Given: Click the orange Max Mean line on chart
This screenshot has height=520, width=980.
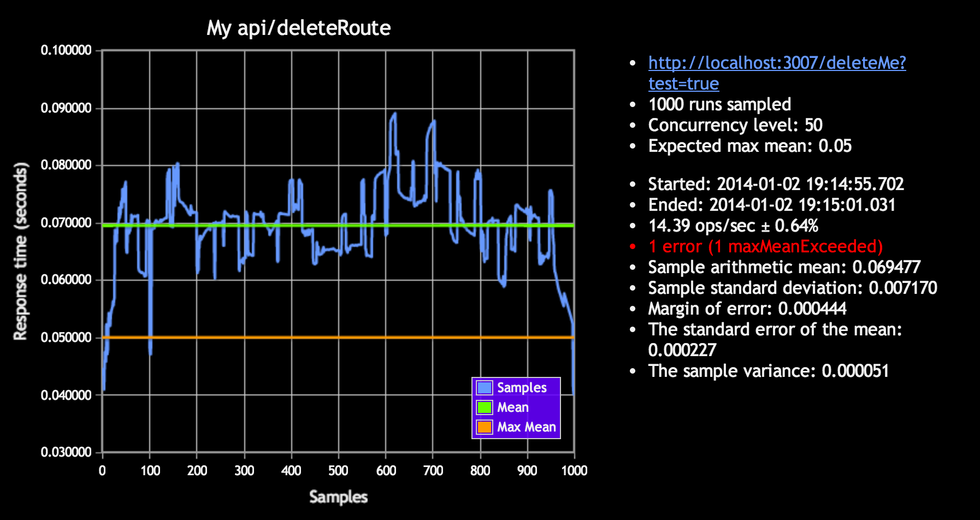Looking at the screenshot, I should 338,337.
